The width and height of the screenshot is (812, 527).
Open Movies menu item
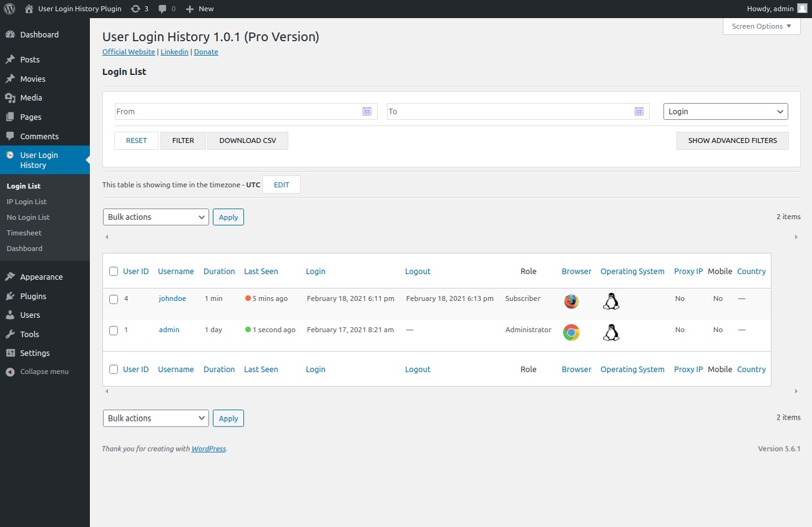(45, 79)
